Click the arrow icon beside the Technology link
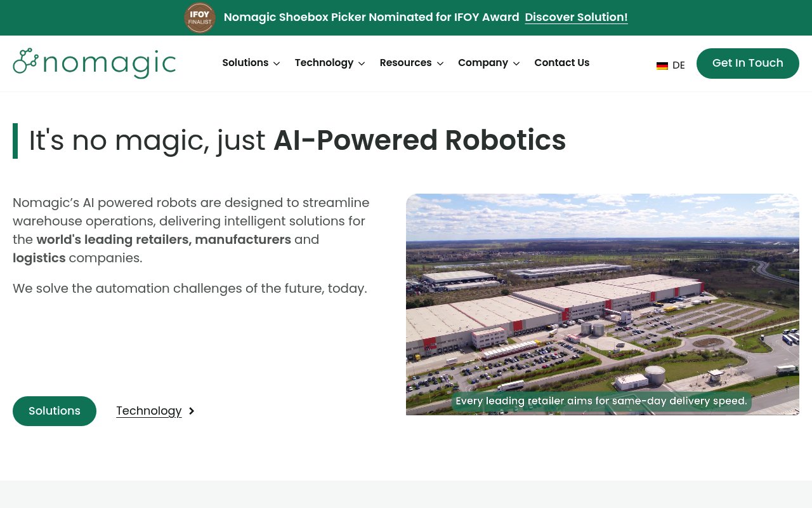Image resolution: width=812 pixels, height=508 pixels. 192,411
